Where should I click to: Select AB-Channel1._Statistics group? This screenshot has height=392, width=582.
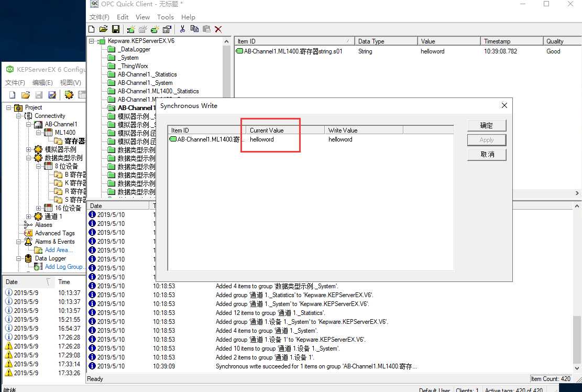point(147,74)
